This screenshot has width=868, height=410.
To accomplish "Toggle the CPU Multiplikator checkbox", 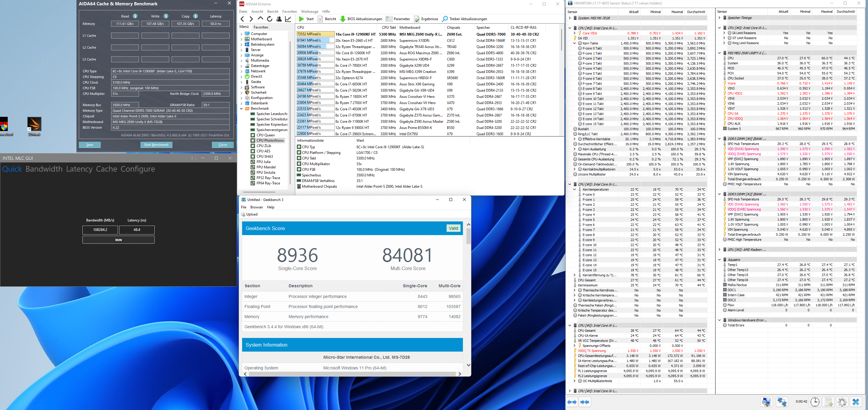I will tap(299, 164).
